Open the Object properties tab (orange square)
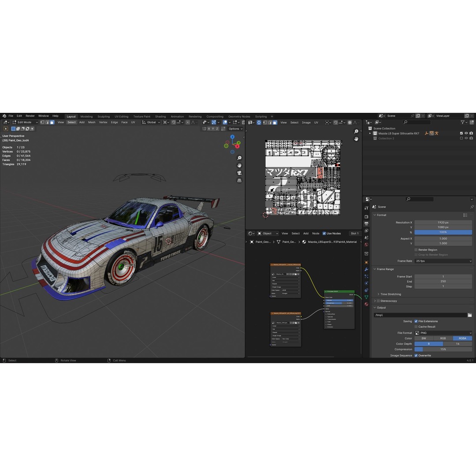476x476 pixels. point(366,262)
